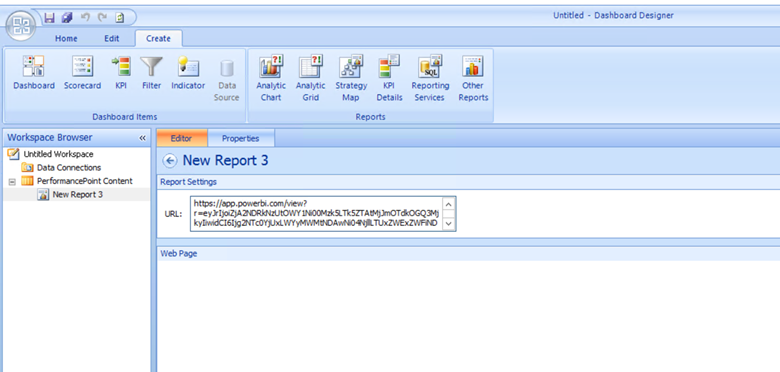
Task: Click the Save icon in quick access toolbar
Action: 49,18
